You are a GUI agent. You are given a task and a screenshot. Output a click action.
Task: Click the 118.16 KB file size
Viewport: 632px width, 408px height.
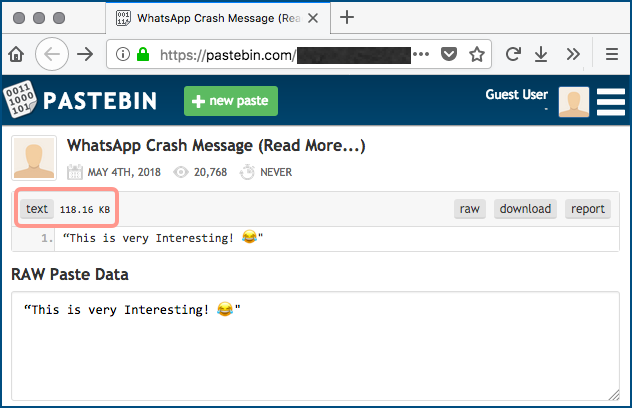point(85,210)
